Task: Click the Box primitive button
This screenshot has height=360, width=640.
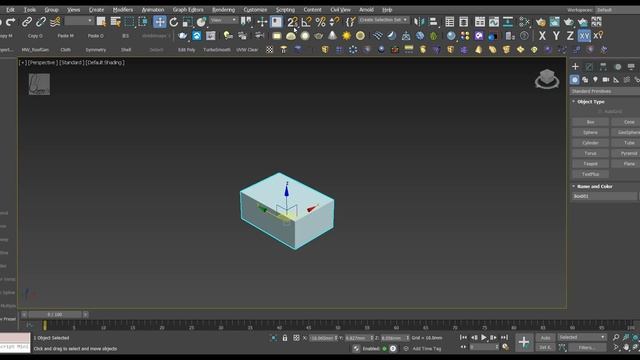Action: [x=590, y=122]
